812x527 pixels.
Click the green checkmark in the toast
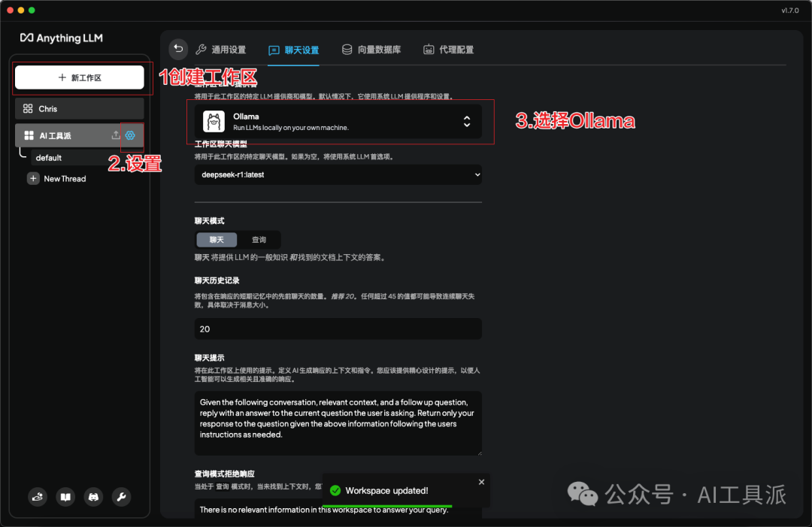(335, 490)
